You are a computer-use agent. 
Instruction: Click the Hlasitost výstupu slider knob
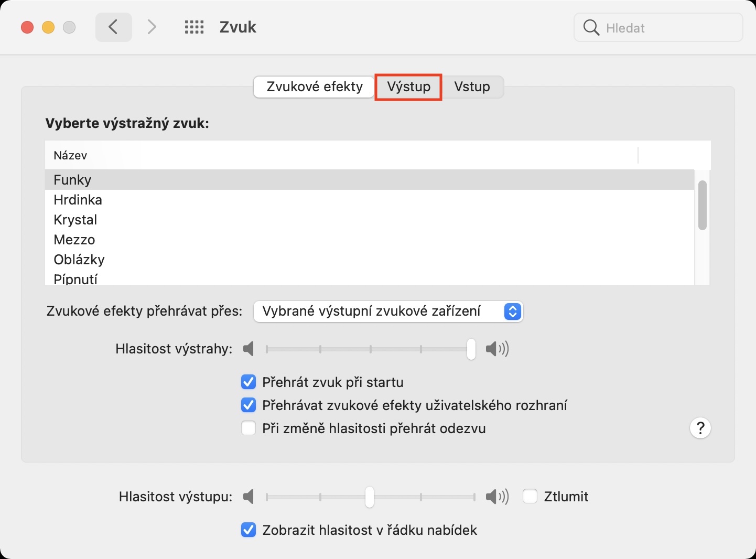point(370,497)
